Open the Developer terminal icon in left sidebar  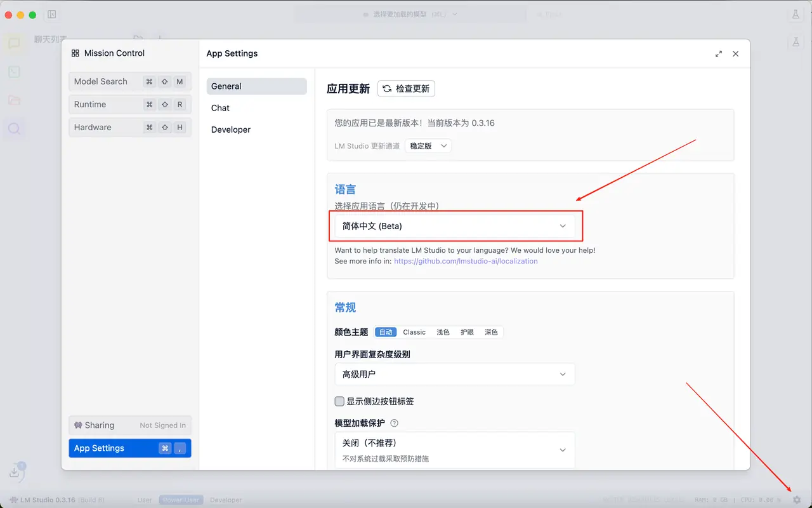point(14,72)
